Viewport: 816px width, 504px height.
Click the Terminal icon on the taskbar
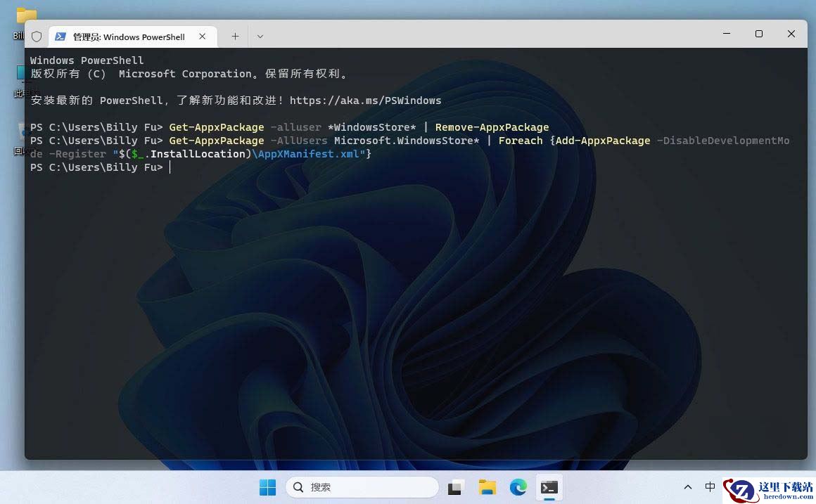(x=549, y=487)
